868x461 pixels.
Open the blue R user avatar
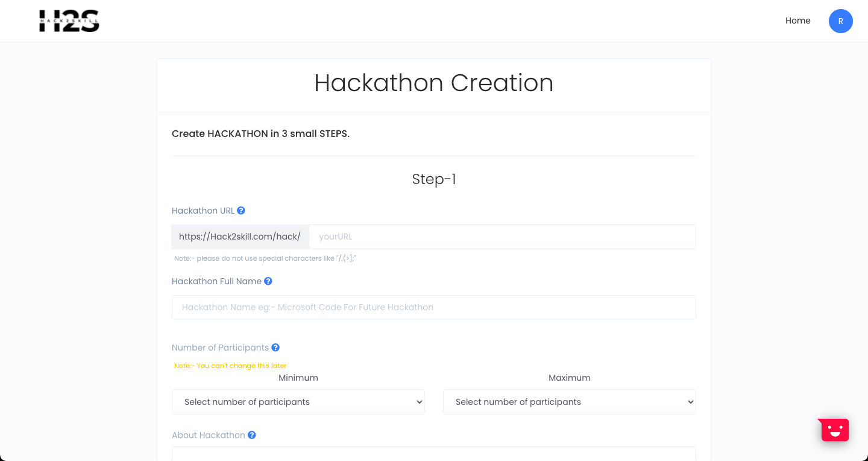[x=840, y=21]
